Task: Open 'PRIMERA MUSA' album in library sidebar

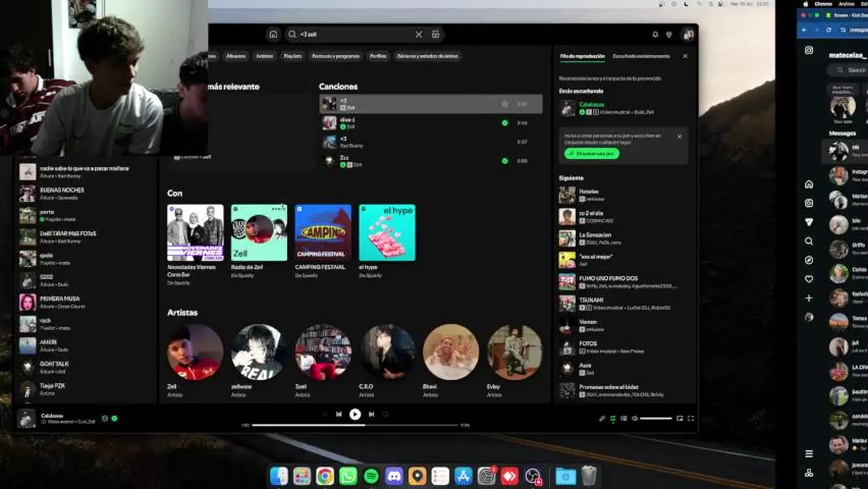Action: click(87, 302)
